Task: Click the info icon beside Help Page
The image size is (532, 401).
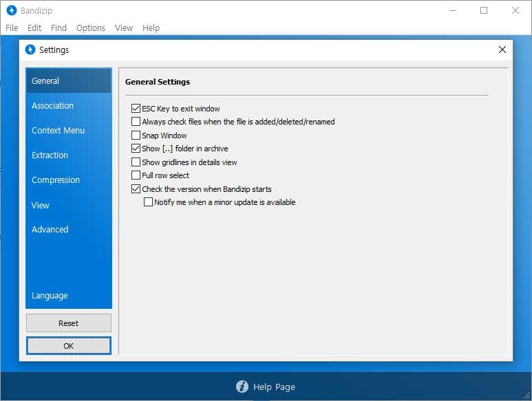Action: 242,387
